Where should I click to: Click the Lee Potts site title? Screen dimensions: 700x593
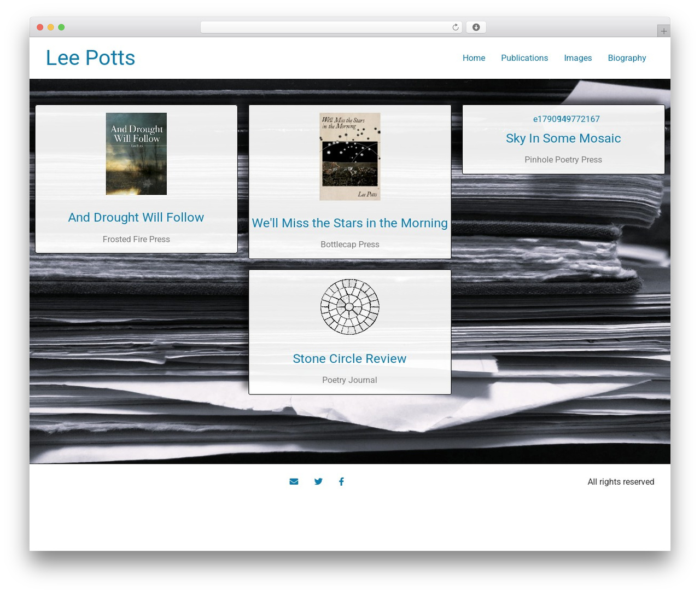(x=90, y=58)
